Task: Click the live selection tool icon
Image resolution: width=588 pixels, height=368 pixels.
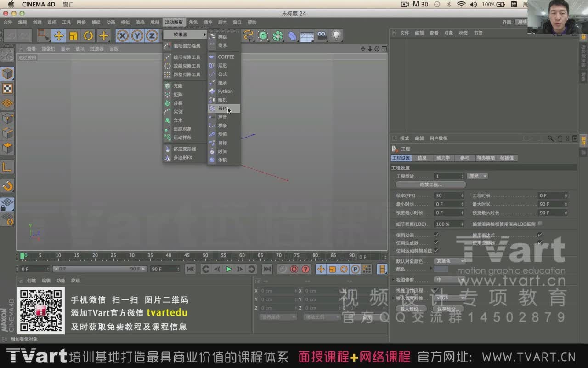Action: [43, 35]
